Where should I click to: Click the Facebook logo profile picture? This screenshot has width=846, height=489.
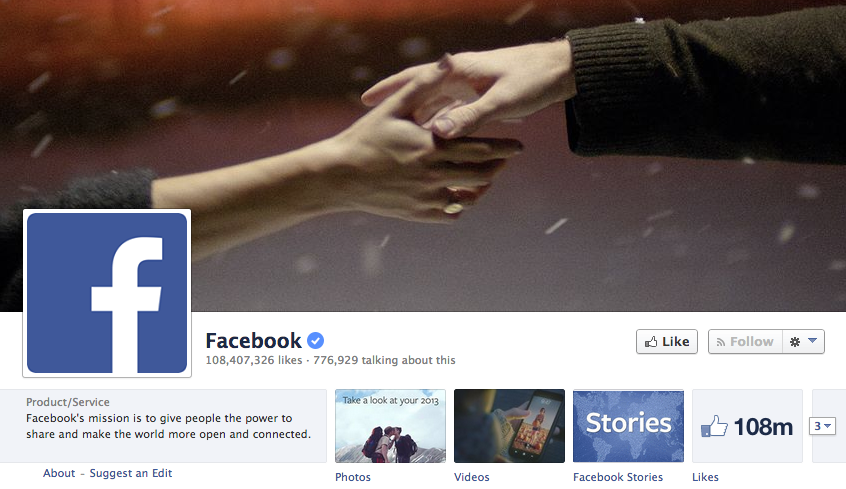point(107,293)
